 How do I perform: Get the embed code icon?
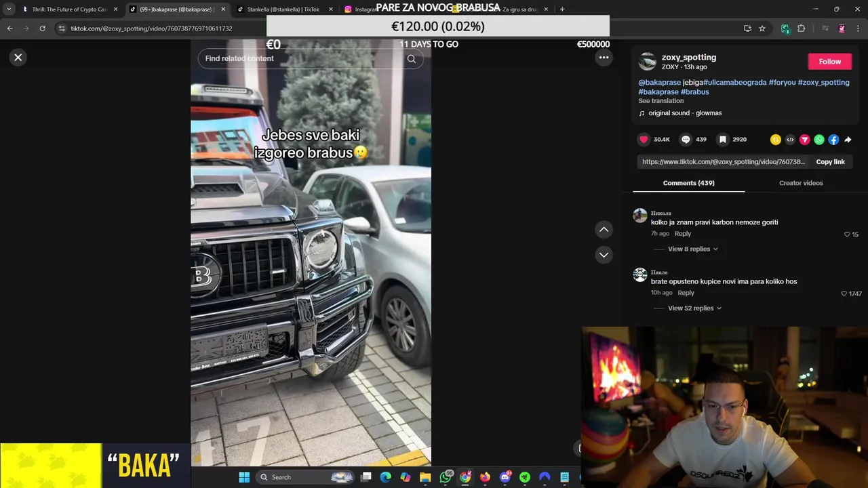pos(790,140)
